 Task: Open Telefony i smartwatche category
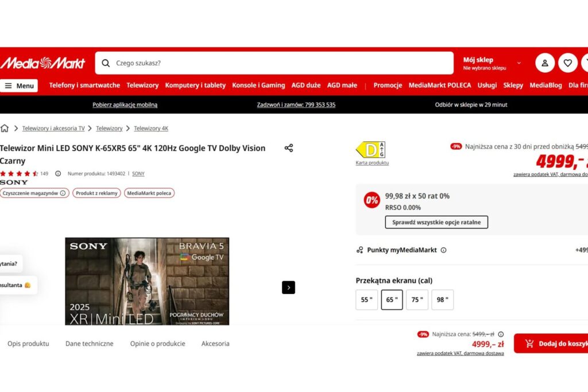[84, 86]
